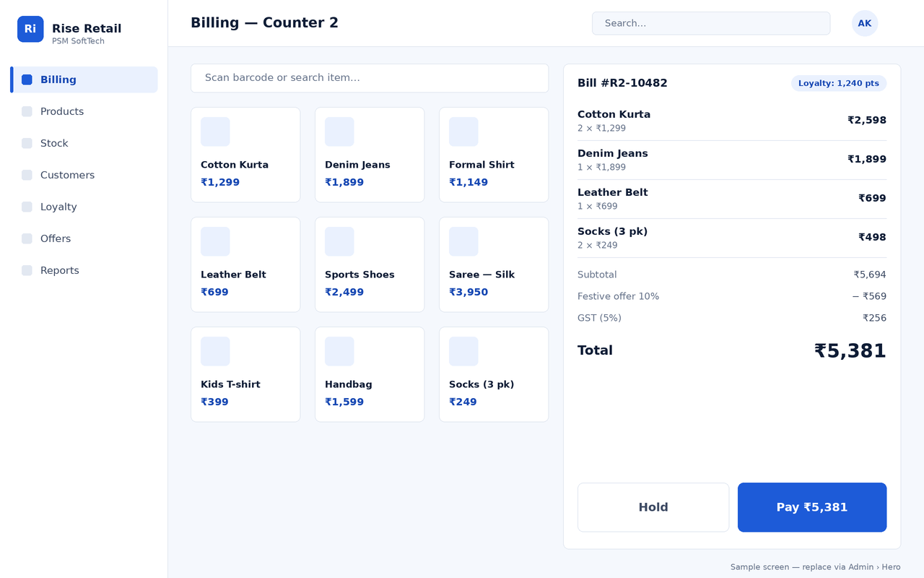Click the Kids T-shirt product thumbnail
Viewport: 924px width, 578px height.
[x=215, y=351]
